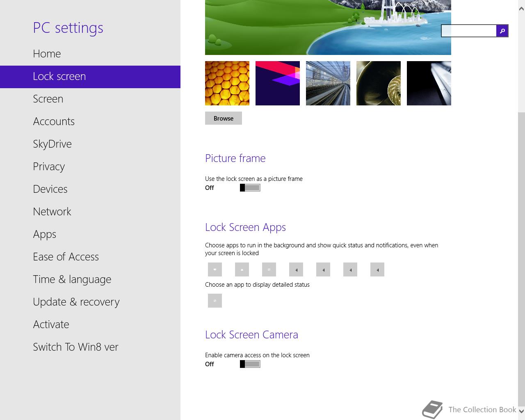Click the scrollbar up arrow
The height and width of the screenshot is (420, 525).
point(521,9)
